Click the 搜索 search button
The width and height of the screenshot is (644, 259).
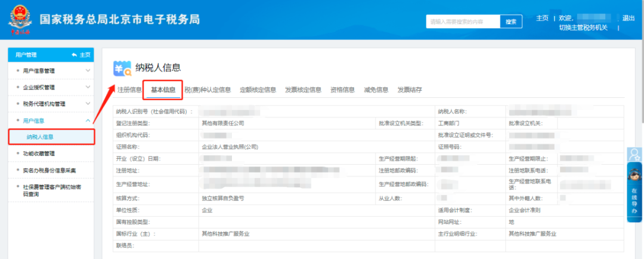point(510,21)
